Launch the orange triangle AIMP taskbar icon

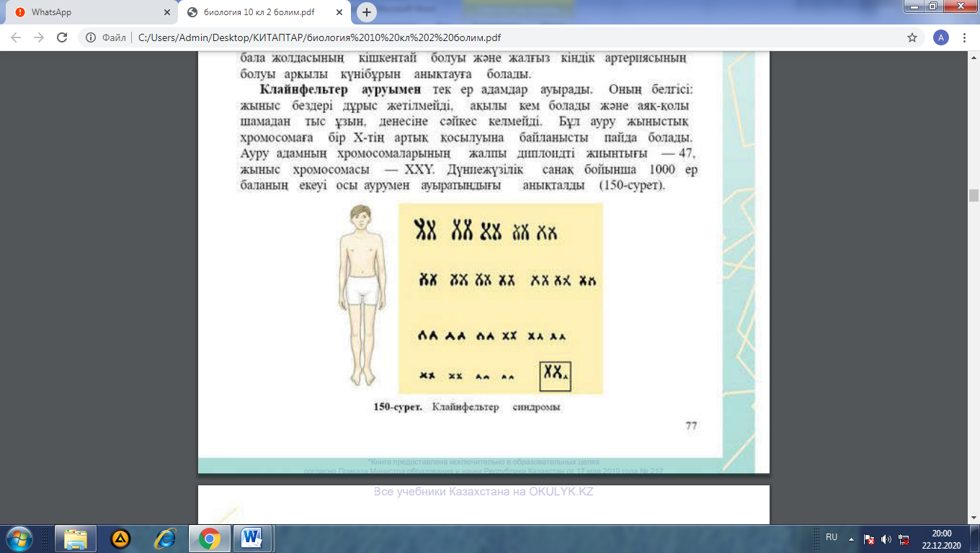(x=120, y=539)
